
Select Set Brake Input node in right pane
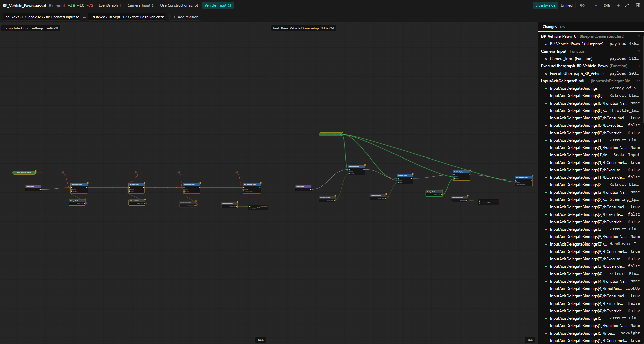(405, 179)
